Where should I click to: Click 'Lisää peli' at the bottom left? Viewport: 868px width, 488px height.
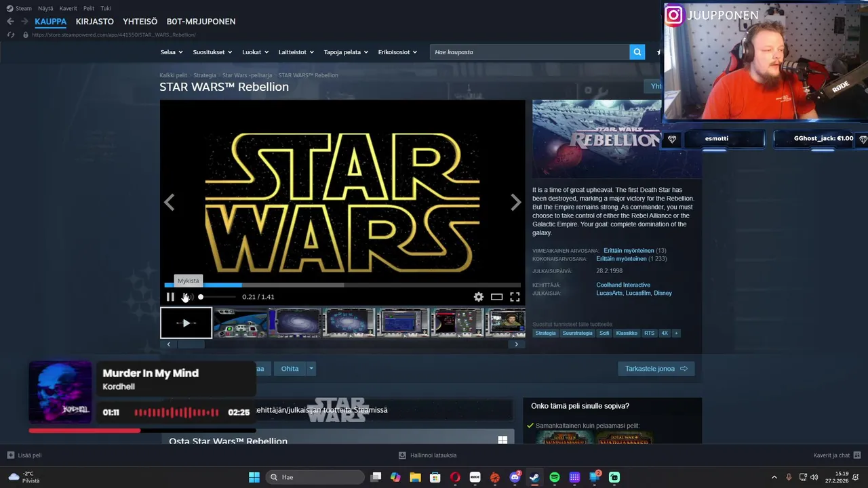point(24,455)
